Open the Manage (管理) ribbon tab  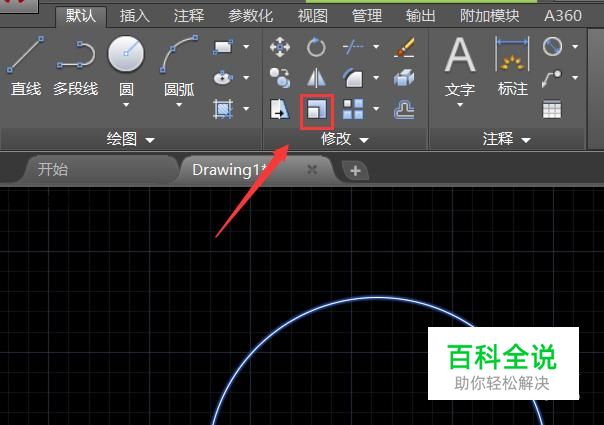pyautogui.click(x=367, y=16)
